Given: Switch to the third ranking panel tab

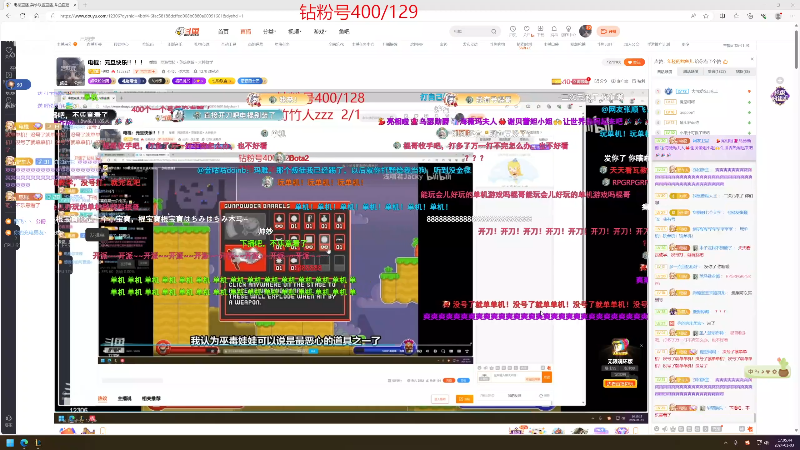Looking at the screenshot, I should [716, 72].
